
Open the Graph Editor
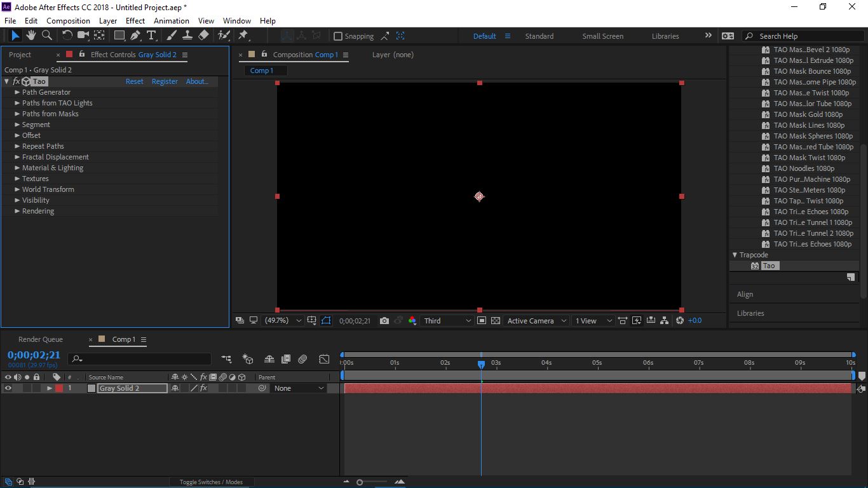(x=324, y=359)
